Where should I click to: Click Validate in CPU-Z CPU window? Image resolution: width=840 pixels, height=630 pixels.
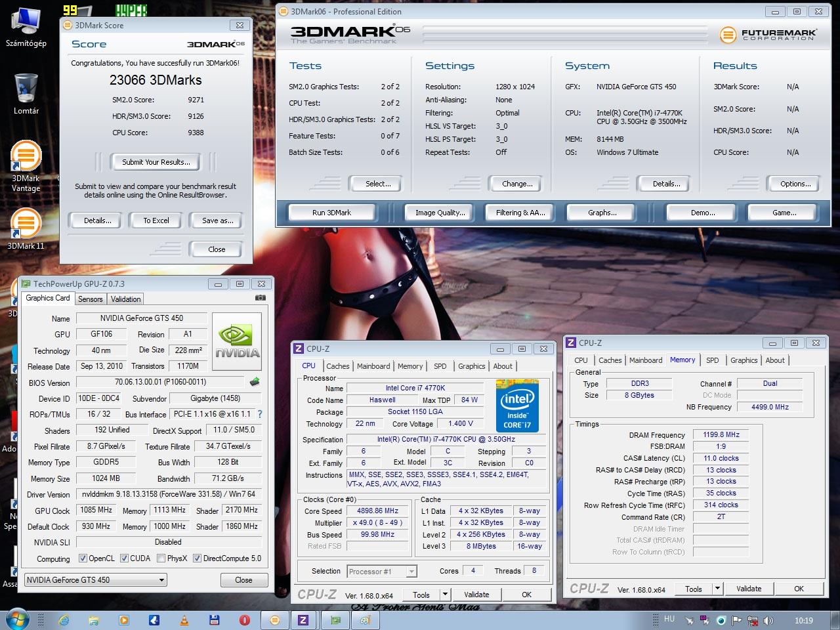(476, 595)
